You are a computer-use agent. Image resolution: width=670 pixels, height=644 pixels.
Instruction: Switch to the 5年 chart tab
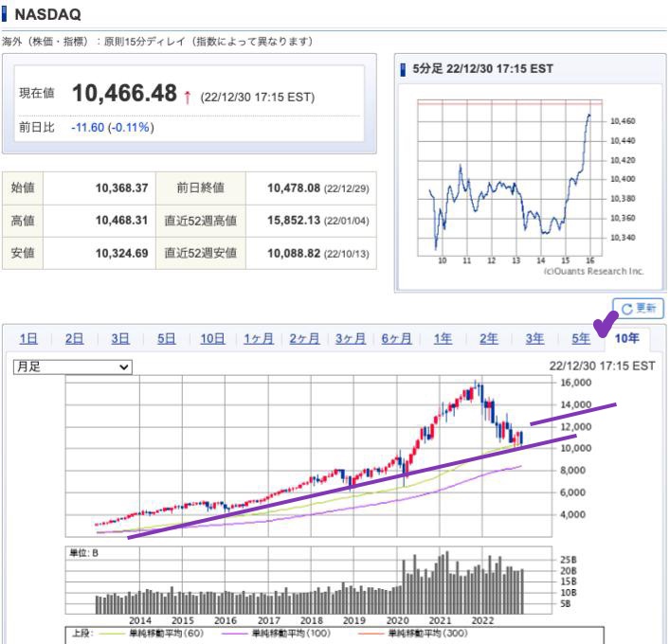[x=581, y=339]
